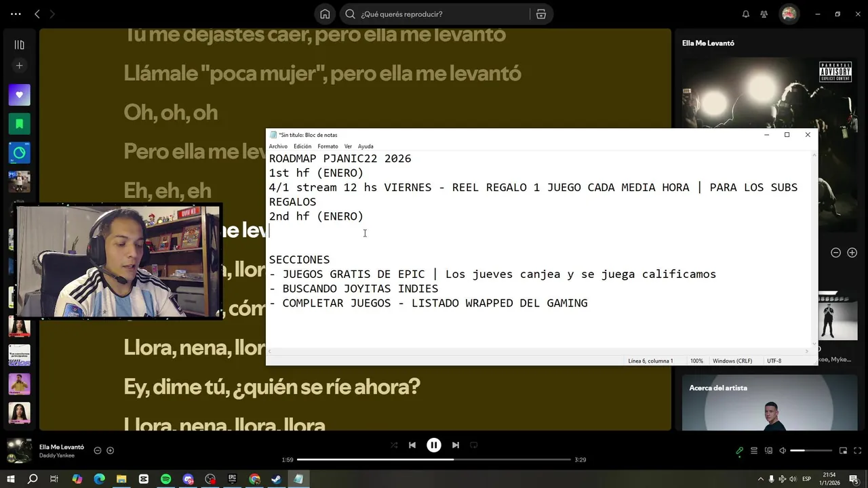
Task: Click minus button in right panel
Action: 835,253
